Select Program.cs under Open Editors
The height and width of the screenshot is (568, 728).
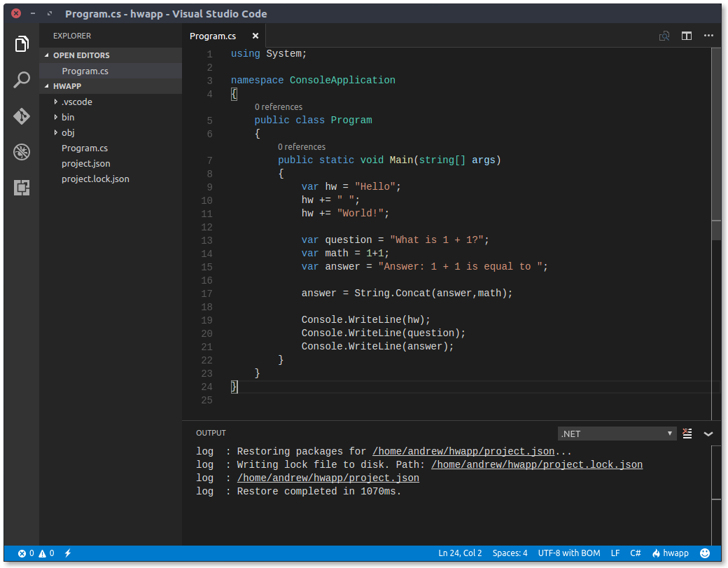[x=111, y=71]
